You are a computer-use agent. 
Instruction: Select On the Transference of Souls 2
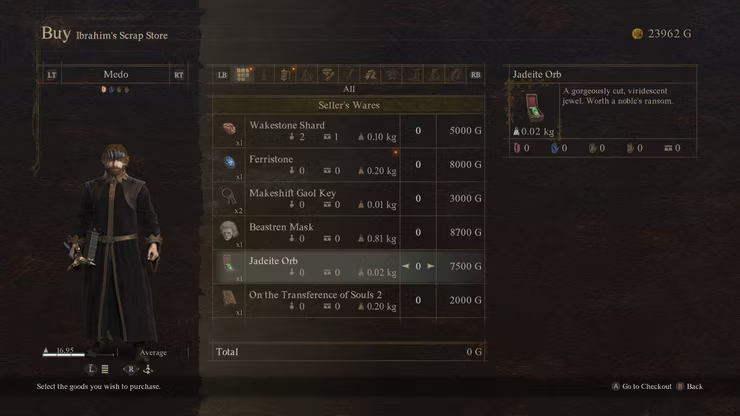(x=349, y=301)
